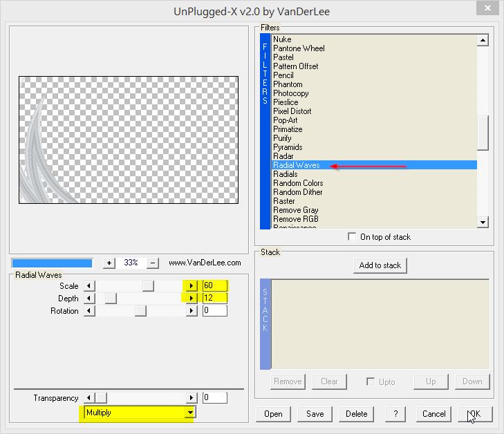Viewport: 504px width, 434px height.
Task: Select the Radials filter
Action: (x=286, y=174)
